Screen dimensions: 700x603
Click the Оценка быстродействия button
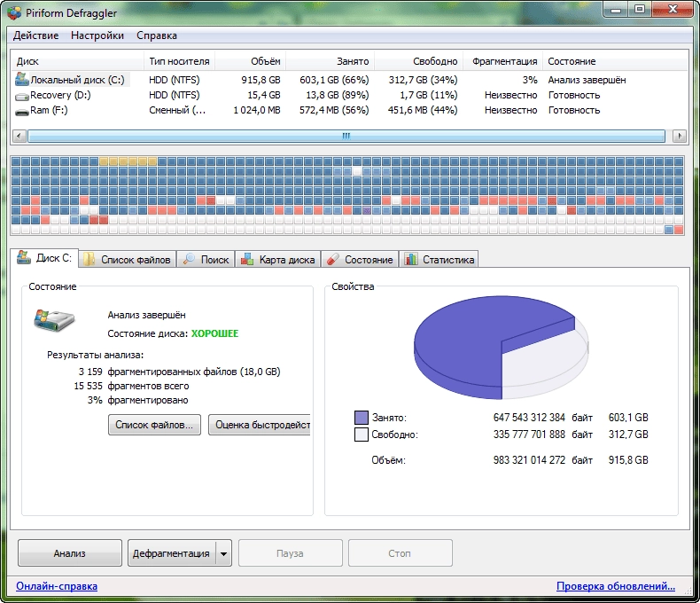[260, 425]
